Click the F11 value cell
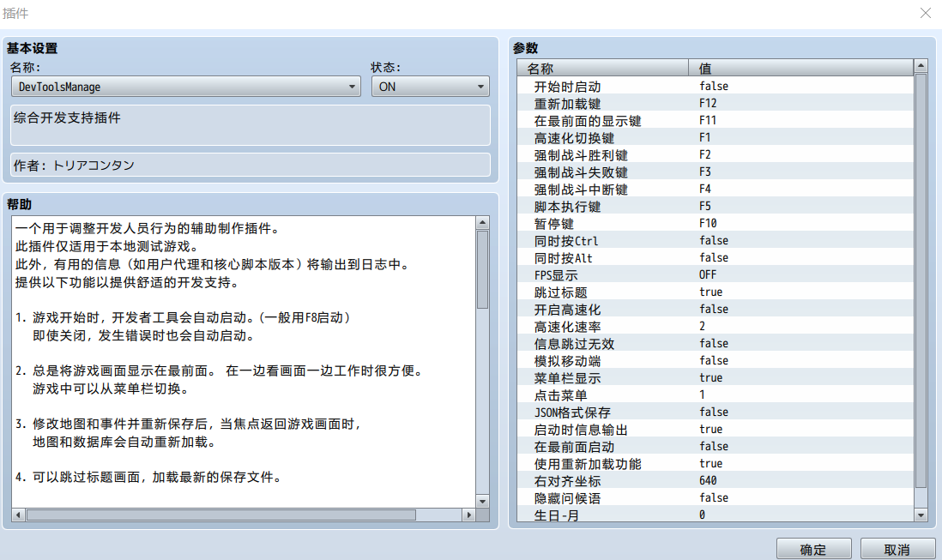Viewport: 942px width, 560px height. (x=708, y=121)
